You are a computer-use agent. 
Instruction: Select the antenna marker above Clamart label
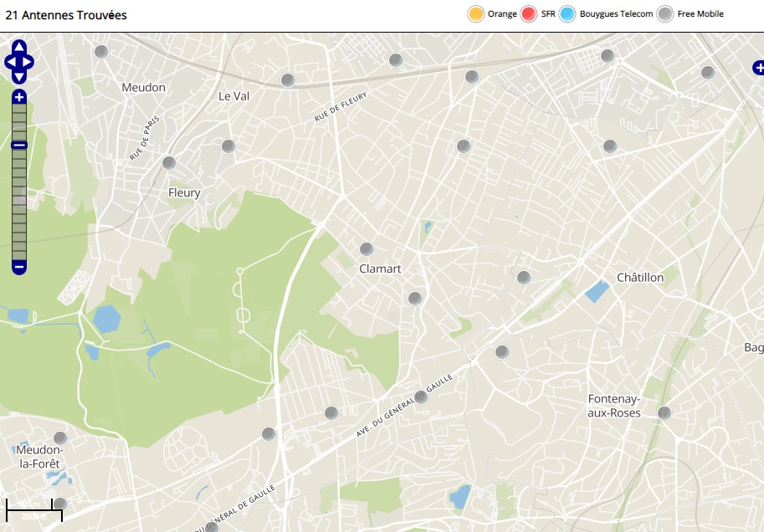tap(367, 249)
